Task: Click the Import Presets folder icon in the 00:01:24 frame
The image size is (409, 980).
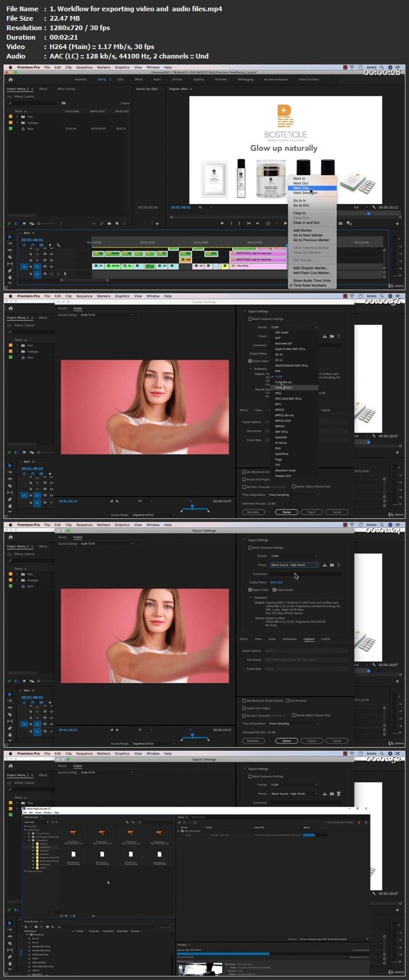Action: (x=332, y=565)
